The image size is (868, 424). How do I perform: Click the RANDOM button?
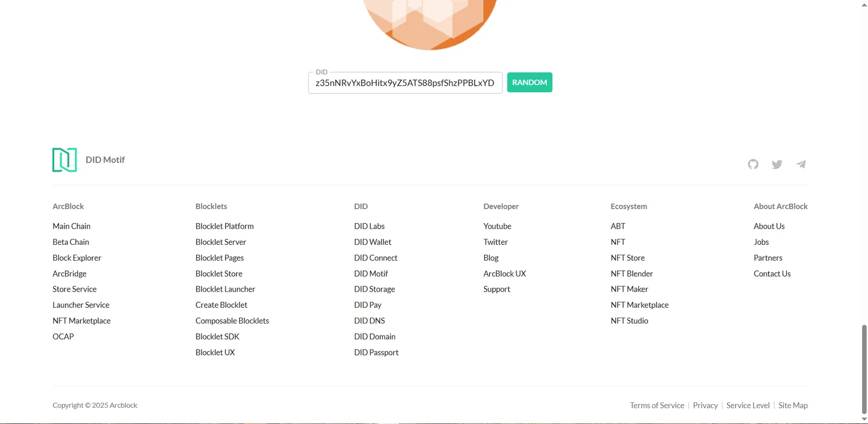[x=529, y=83]
